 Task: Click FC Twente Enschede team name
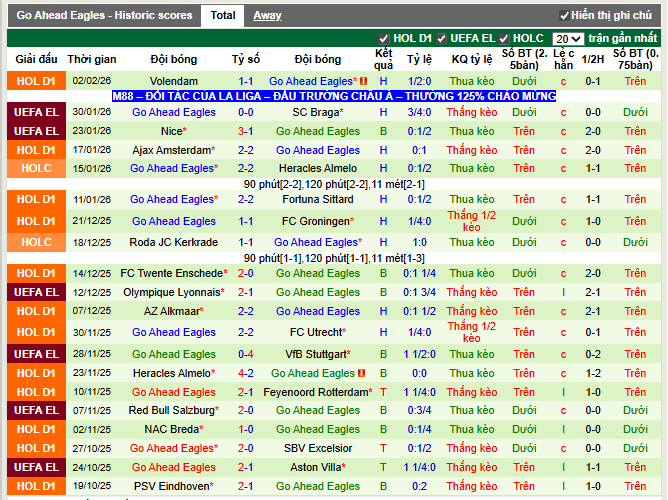(174, 273)
